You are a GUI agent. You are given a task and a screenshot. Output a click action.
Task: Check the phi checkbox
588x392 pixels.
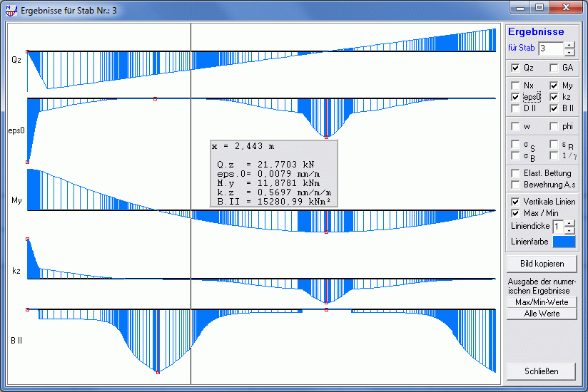point(554,126)
